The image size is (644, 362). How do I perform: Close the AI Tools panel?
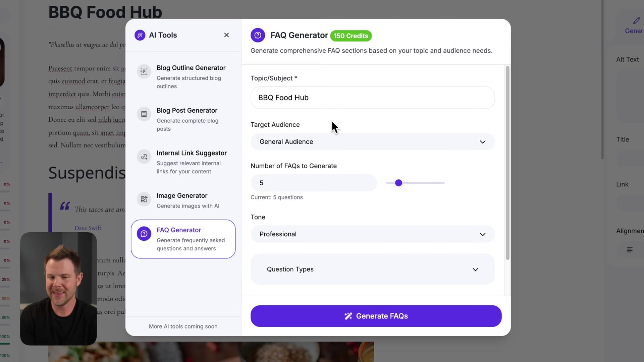[x=226, y=35]
